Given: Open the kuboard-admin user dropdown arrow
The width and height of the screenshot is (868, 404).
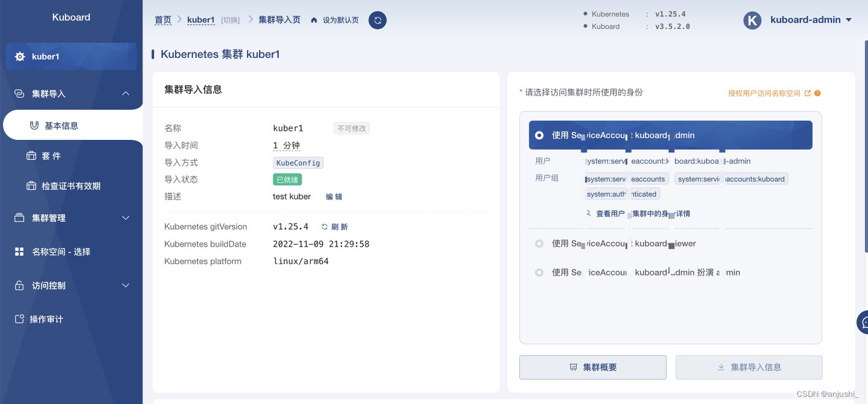Looking at the screenshot, I should click(849, 20).
